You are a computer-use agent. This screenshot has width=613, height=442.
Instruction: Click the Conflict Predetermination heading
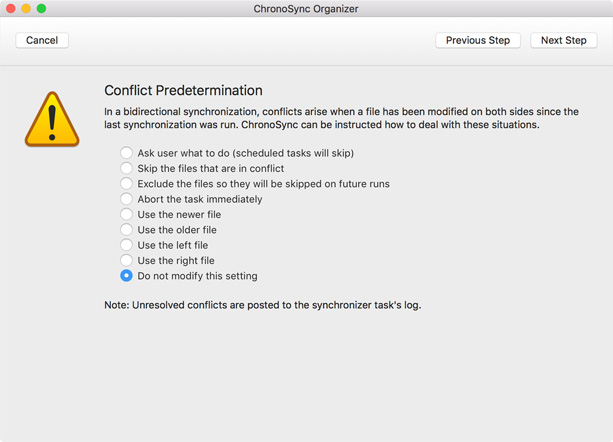coord(183,90)
